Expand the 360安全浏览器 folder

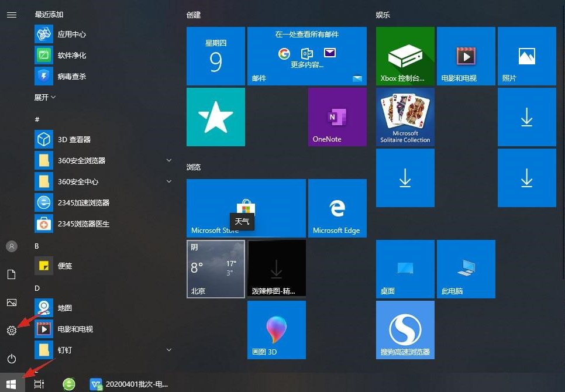[x=169, y=160]
